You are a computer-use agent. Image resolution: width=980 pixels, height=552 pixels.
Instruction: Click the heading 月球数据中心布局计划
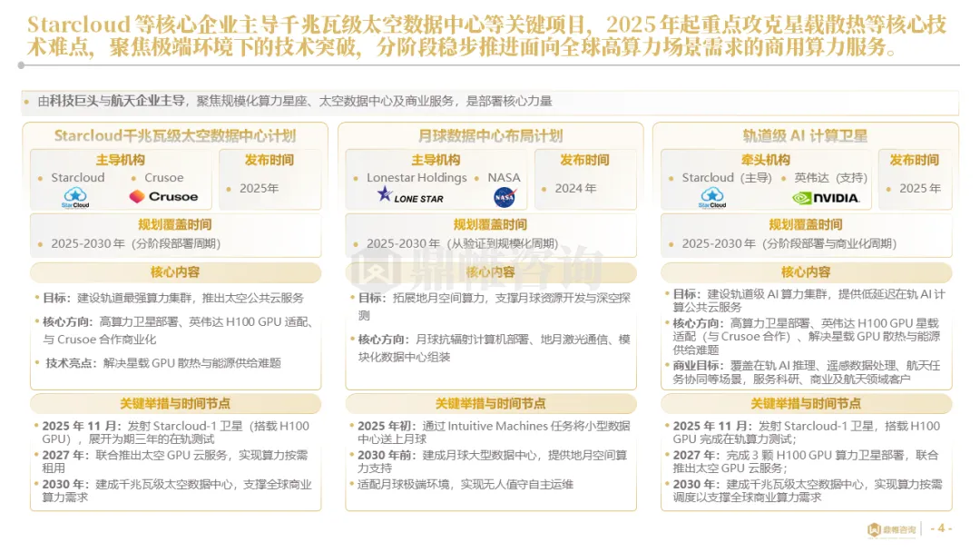491,135
